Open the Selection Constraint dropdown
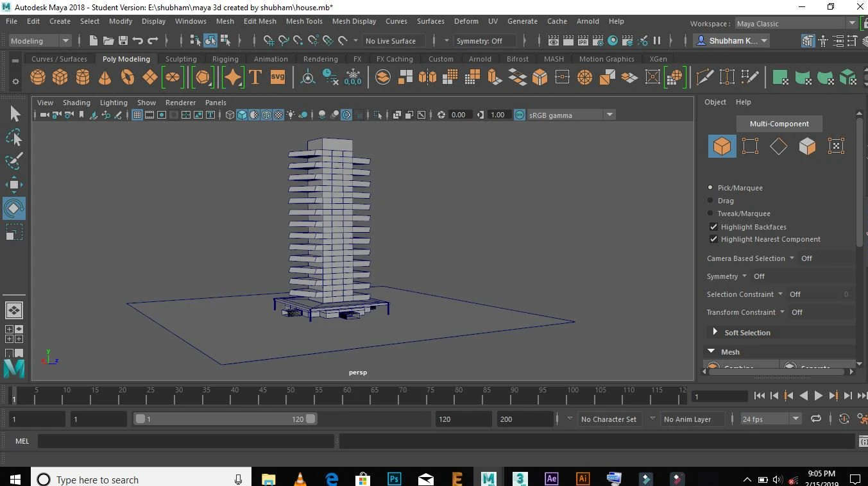 [x=745, y=294]
